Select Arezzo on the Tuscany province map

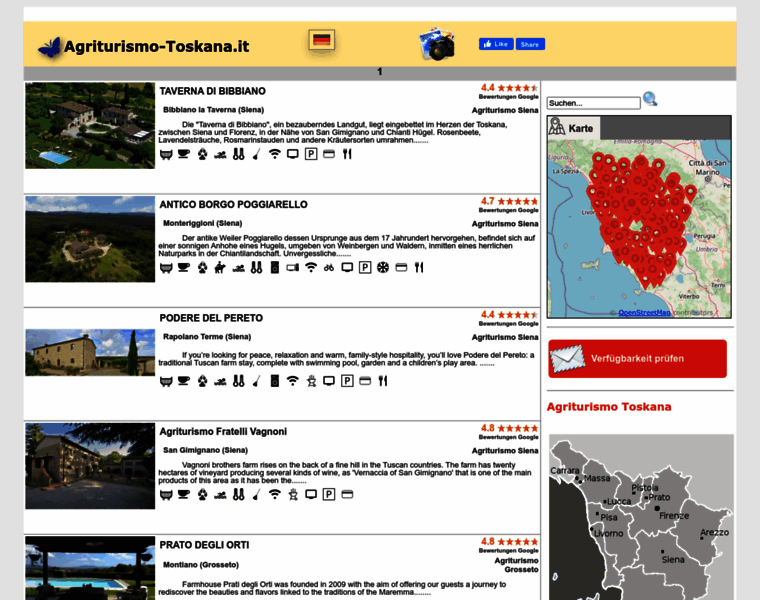(x=714, y=532)
